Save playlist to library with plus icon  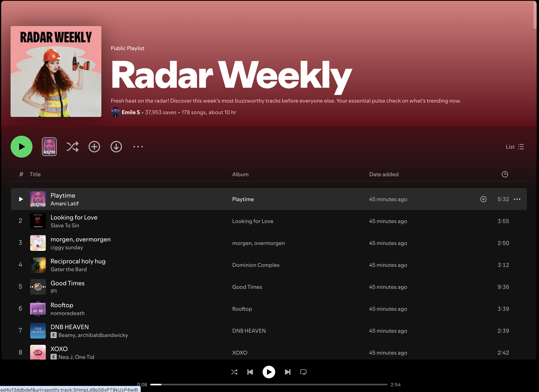point(94,147)
